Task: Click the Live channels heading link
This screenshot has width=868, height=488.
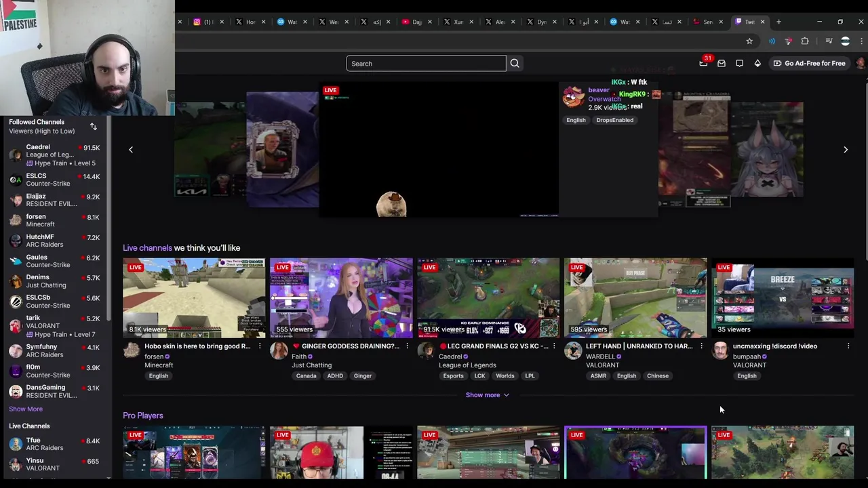Action: (147, 248)
